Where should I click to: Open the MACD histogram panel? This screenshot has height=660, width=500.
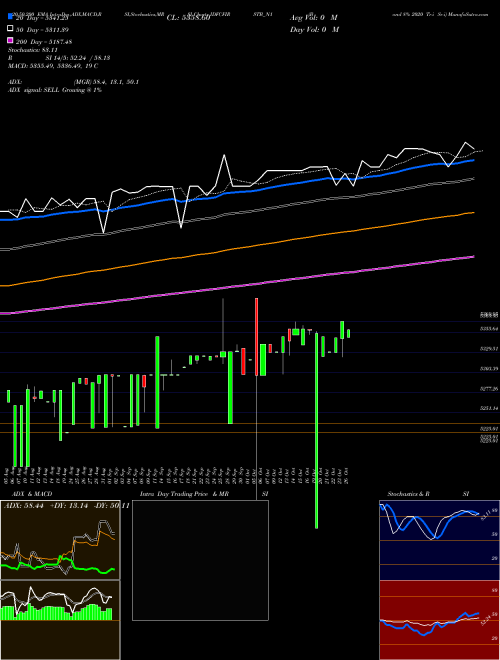[x=60, y=620]
